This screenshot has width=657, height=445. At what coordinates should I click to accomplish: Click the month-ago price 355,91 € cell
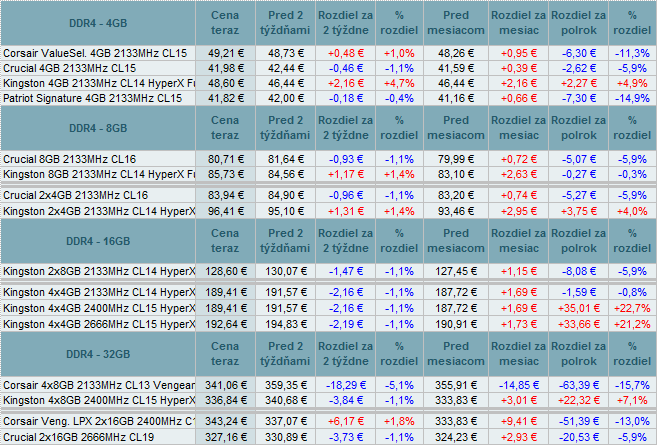(456, 385)
